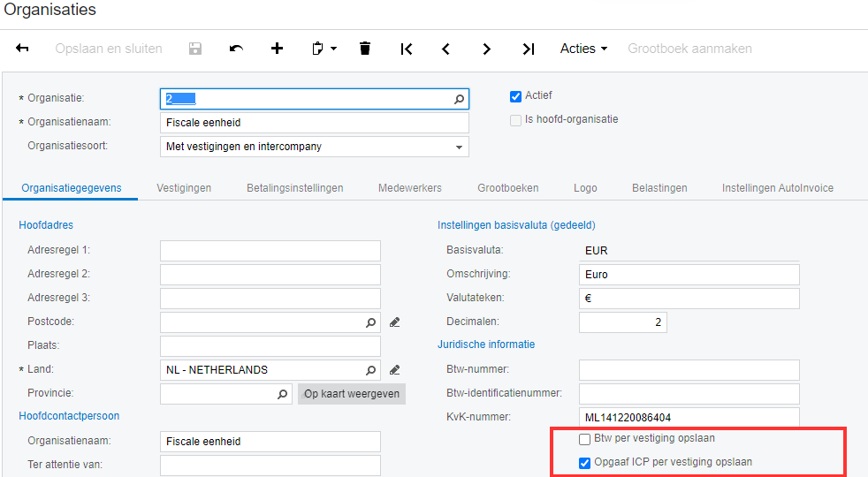Go to first record icon
Image resolution: width=868 pixels, height=477 pixels.
(407, 49)
